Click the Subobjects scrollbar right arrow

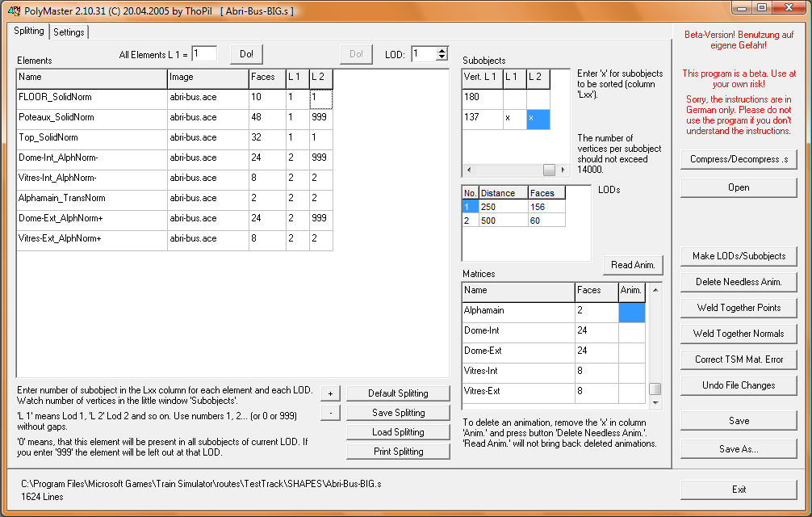[x=563, y=170]
